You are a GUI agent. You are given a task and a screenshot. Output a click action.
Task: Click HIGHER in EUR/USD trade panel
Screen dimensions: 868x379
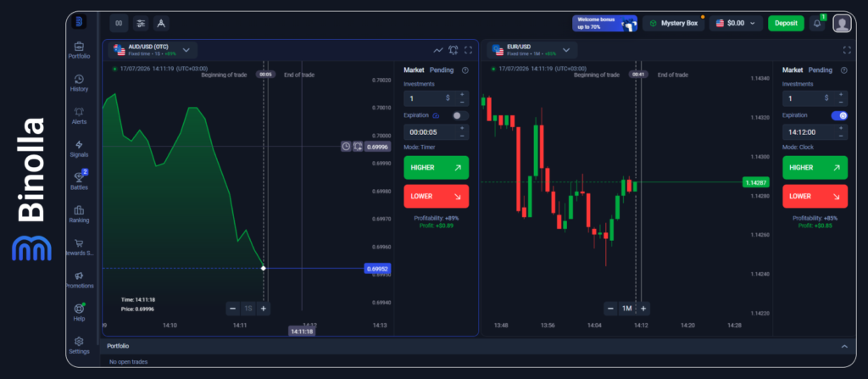pos(815,167)
